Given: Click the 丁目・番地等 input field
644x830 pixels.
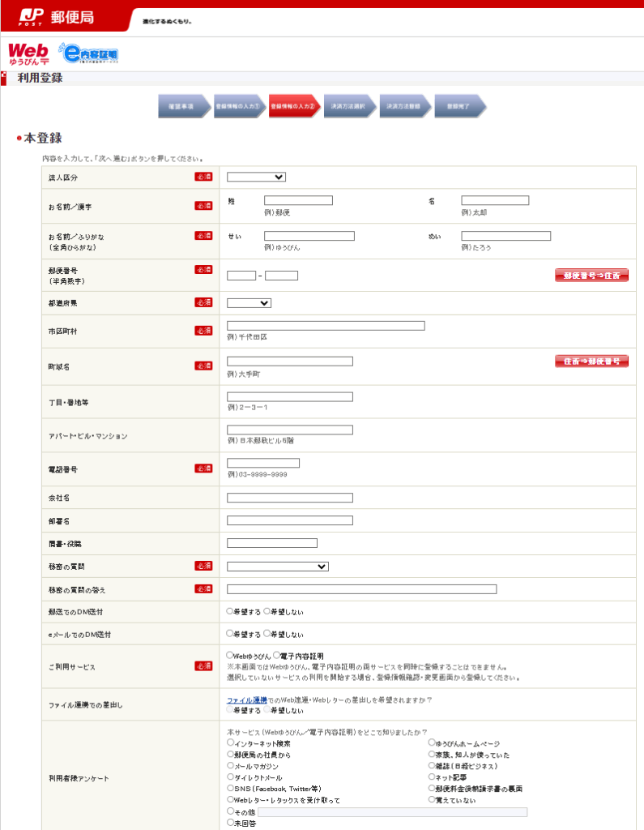Looking at the screenshot, I should point(290,397).
